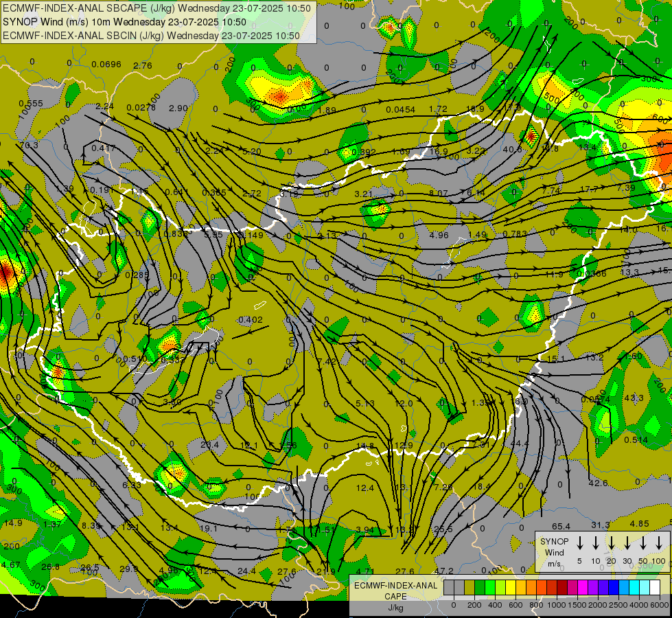Pick the dark red swatch in CAPE legend
Viewport: 672px width, 618px height.
pyautogui.click(x=562, y=587)
